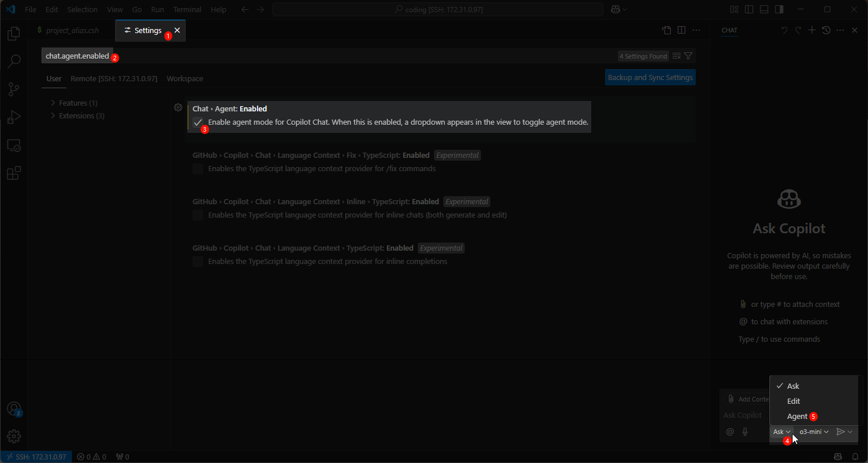
Task: Open the Search view in activity bar
Action: coord(14,62)
